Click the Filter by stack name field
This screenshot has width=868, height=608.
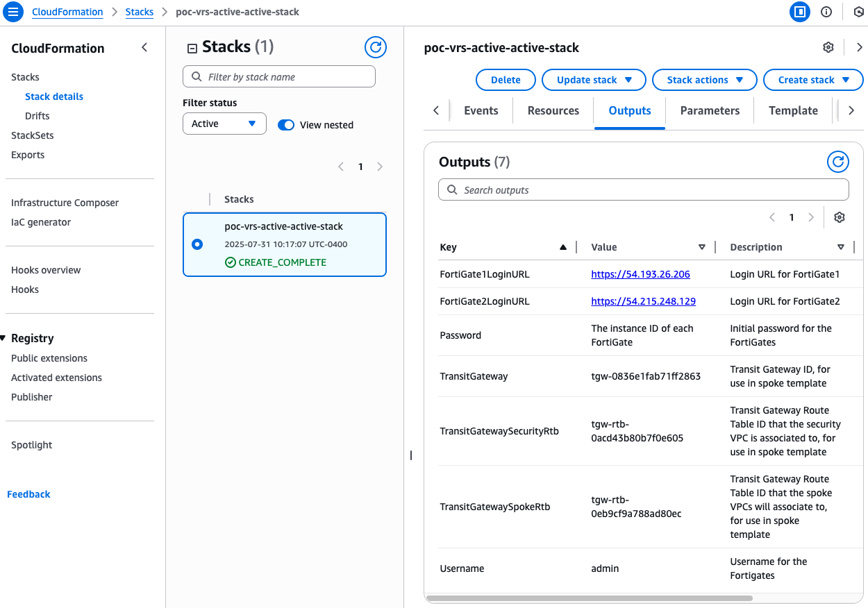click(279, 76)
